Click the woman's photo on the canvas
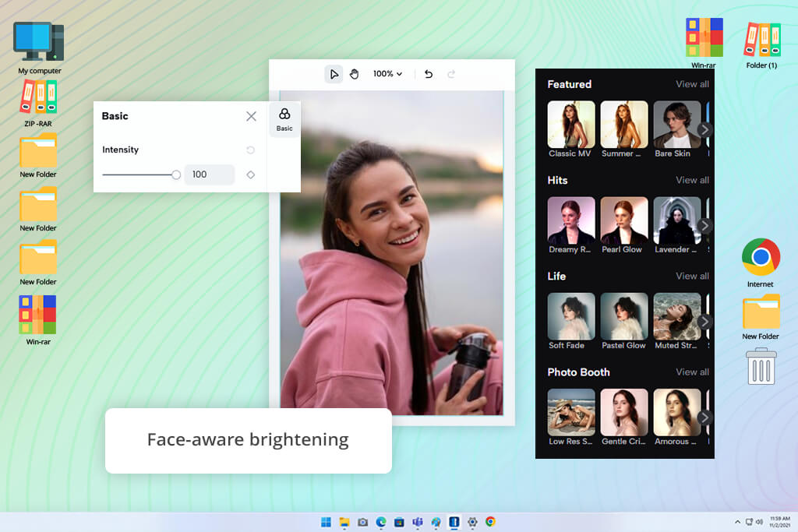 [392, 253]
